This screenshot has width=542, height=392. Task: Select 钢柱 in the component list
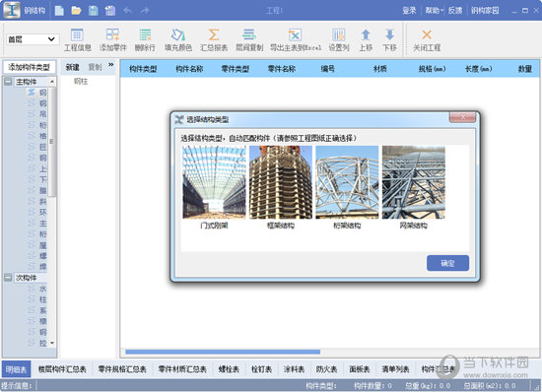coord(81,82)
